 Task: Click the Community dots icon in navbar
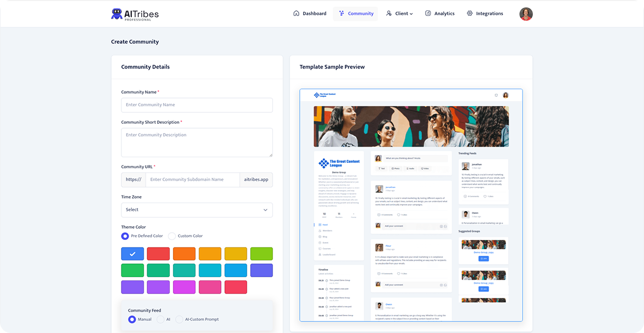(341, 14)
